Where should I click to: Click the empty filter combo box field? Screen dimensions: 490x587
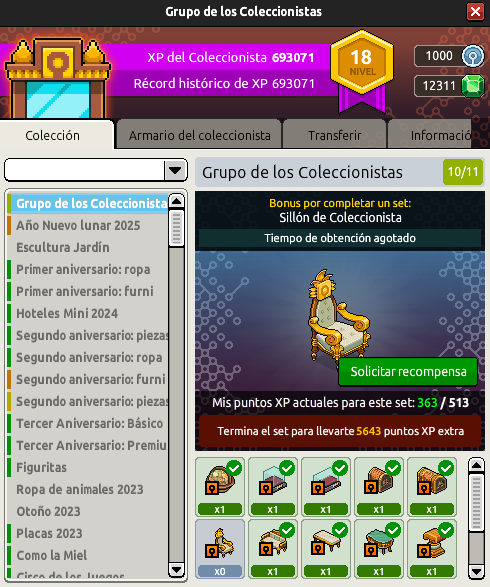85,171
